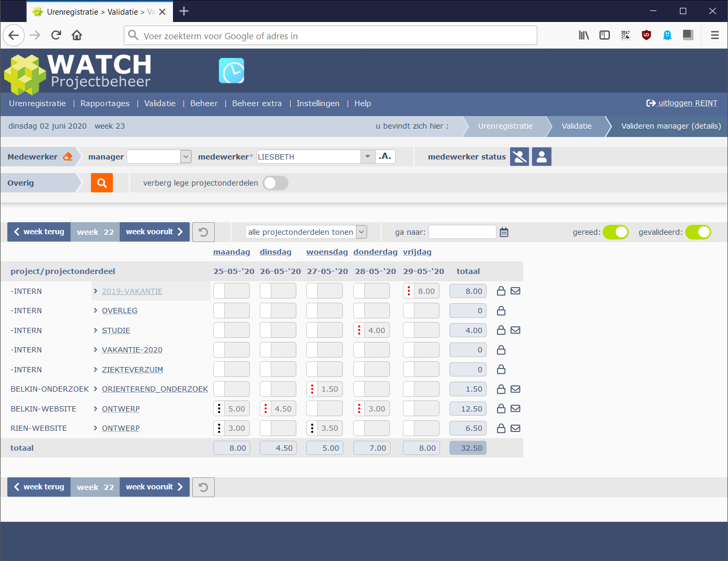Click the maandag column header link

tap(232, 252)
